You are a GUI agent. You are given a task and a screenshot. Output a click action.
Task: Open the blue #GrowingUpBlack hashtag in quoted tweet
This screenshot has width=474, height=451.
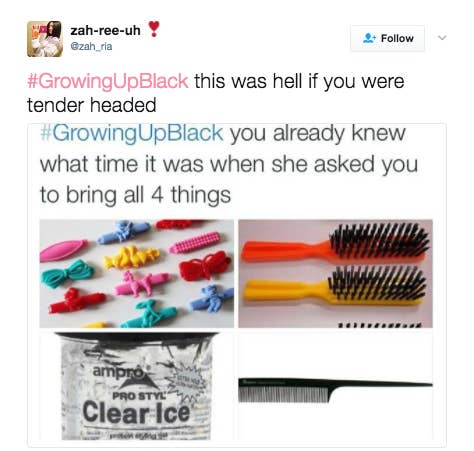coord(132,133)
